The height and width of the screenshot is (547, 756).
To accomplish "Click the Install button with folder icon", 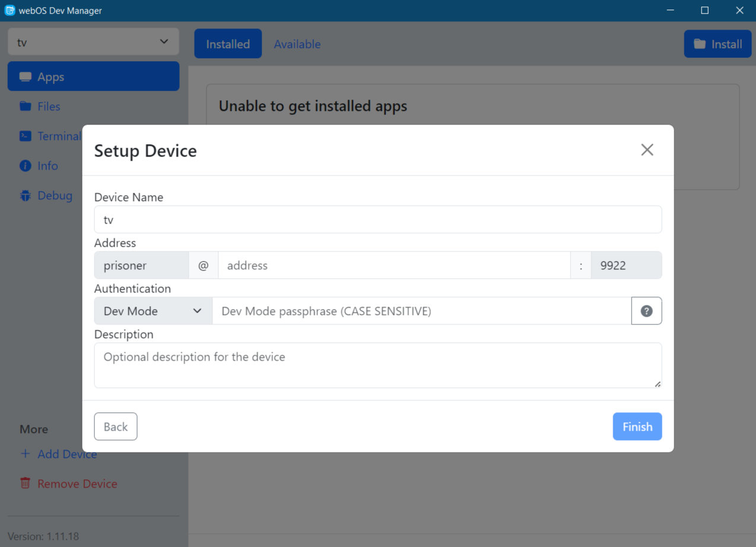I will (x=717, y=44).
